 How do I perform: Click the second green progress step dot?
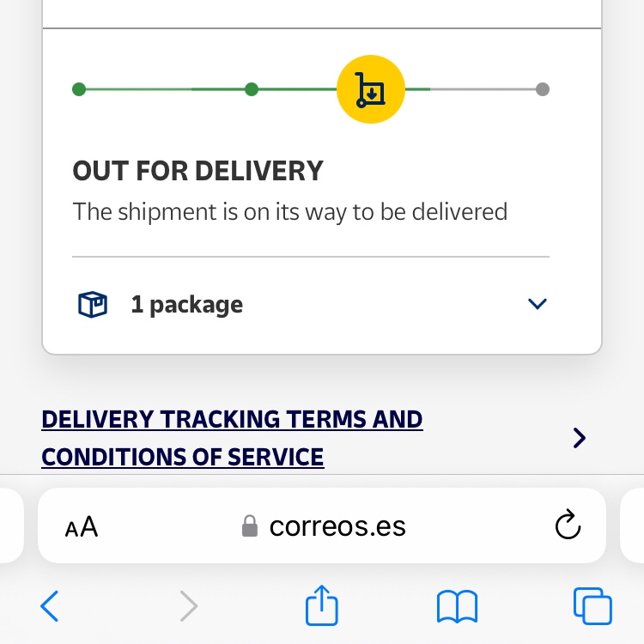coord(252,89)
